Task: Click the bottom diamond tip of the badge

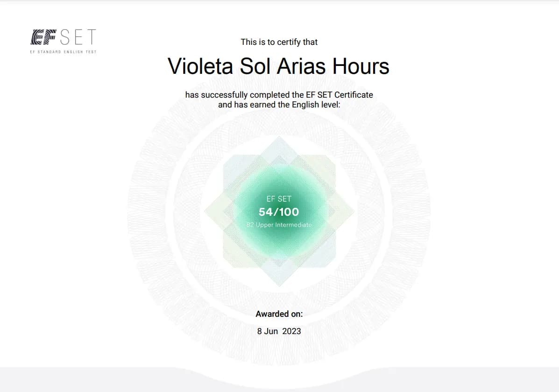Action: [279, 283]
